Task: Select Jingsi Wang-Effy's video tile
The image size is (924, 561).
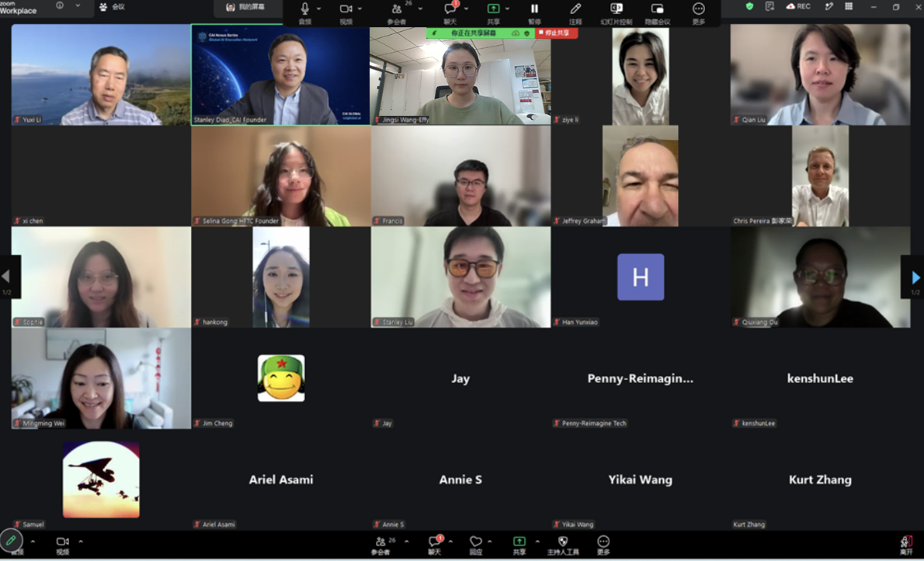Action: point(460,75)
